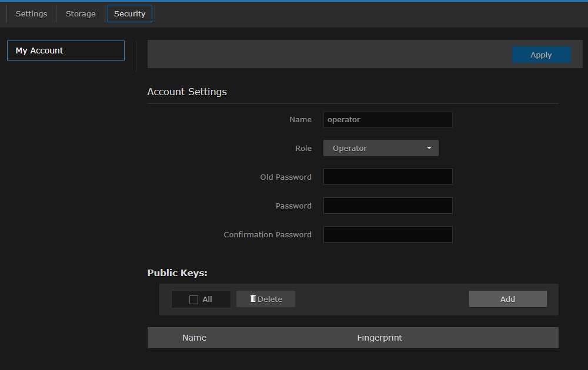Select My Account in the sidebar
The width and height of the screenshot is (588, 370).
(x=65, y=51)
